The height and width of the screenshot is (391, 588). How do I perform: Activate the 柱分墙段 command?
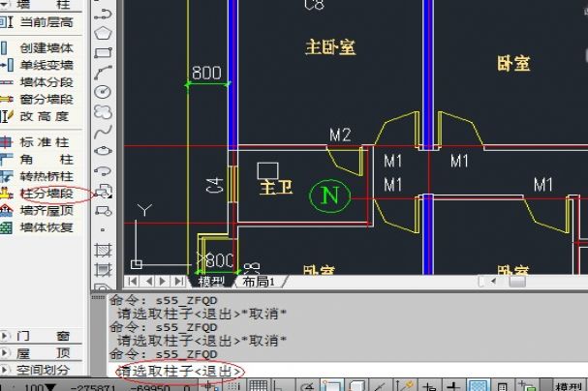point(46,194)
